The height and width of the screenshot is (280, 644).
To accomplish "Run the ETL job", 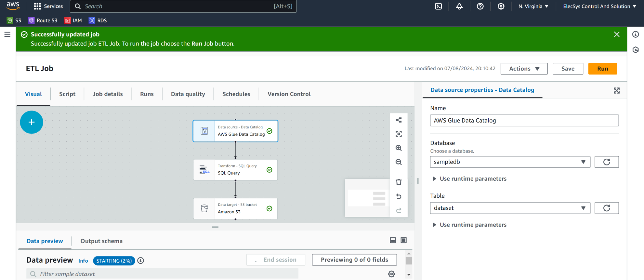I will (603, 69).
